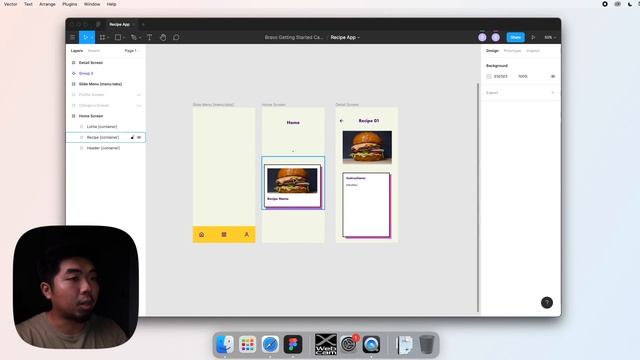Open Safari from the dock
This screenshot has height=360, width=640.
click(270, 344)
